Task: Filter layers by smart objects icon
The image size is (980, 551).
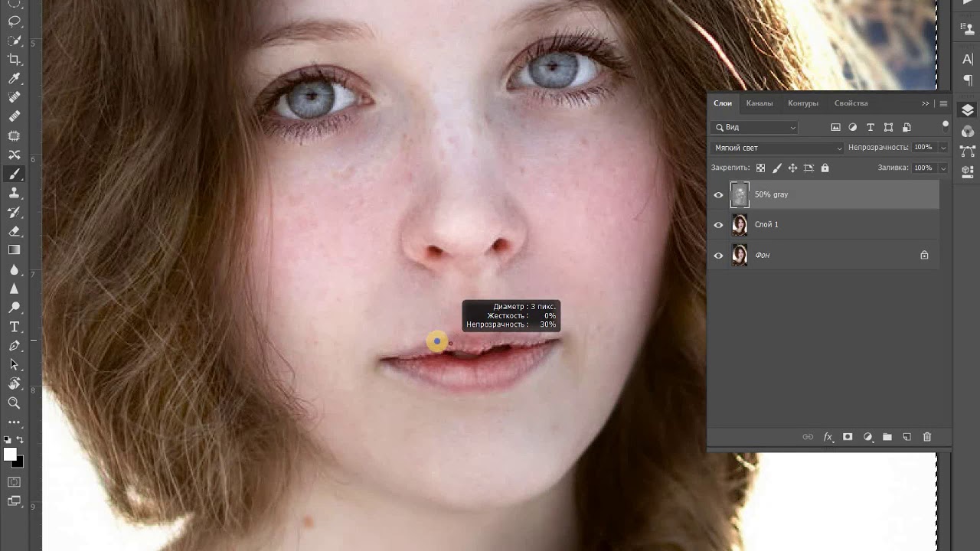Action: click(906, 127)
